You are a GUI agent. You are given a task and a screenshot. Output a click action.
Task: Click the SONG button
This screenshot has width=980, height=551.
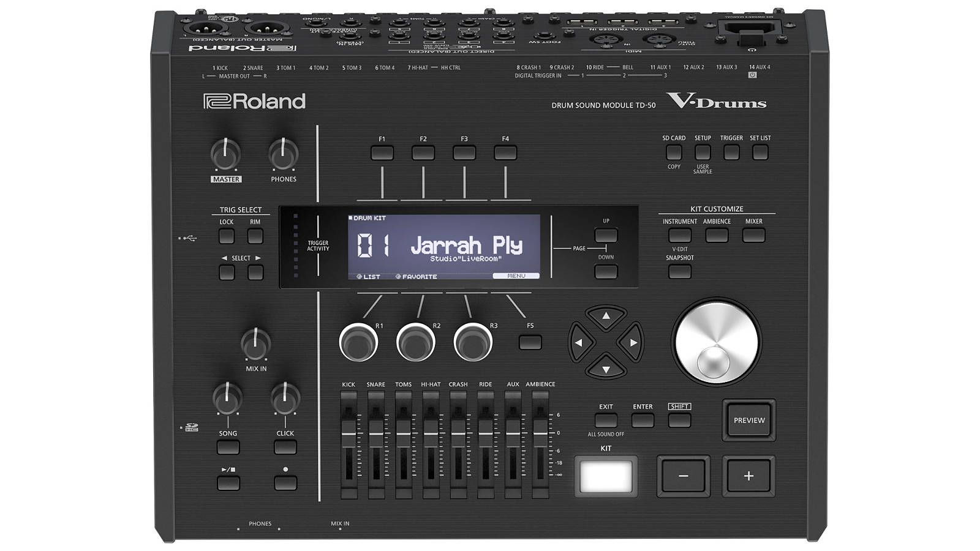(x=228, y=447)
